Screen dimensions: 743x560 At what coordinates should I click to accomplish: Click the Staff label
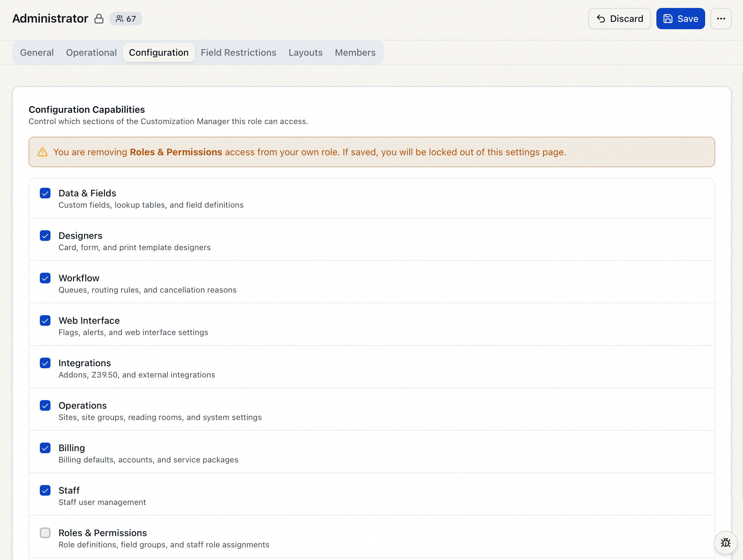tap(69, 491)
